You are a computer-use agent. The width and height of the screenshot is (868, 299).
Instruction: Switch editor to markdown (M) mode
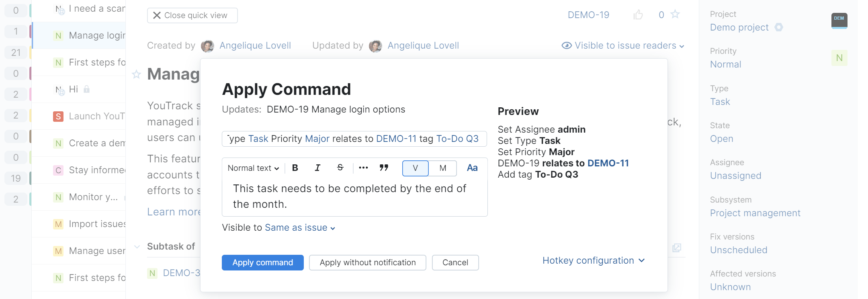point(443,168)
